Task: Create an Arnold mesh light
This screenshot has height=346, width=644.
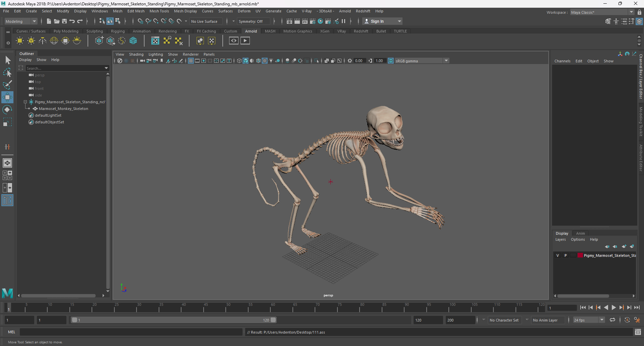Action: point(31,41)
